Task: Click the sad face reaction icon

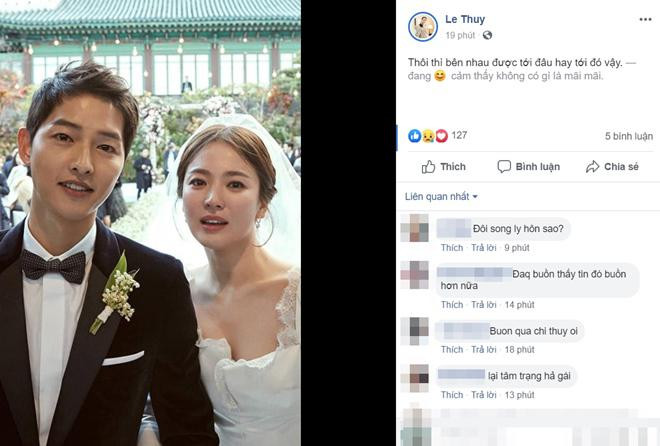Action: tap(428, 135)
